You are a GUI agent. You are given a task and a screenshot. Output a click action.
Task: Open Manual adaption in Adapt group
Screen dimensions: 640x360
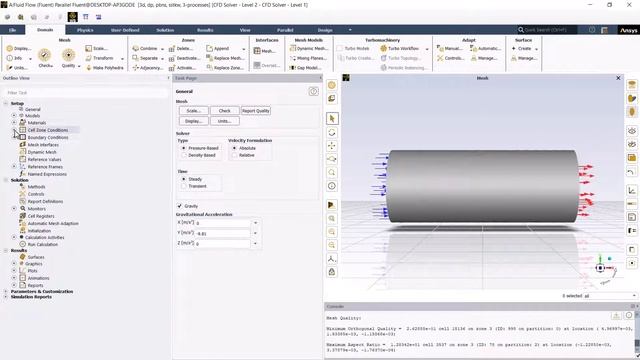[x=450, y=49]
